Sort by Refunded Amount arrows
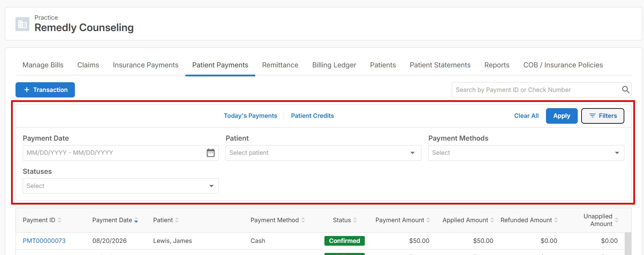644x255 pixels. click(556, 220)
